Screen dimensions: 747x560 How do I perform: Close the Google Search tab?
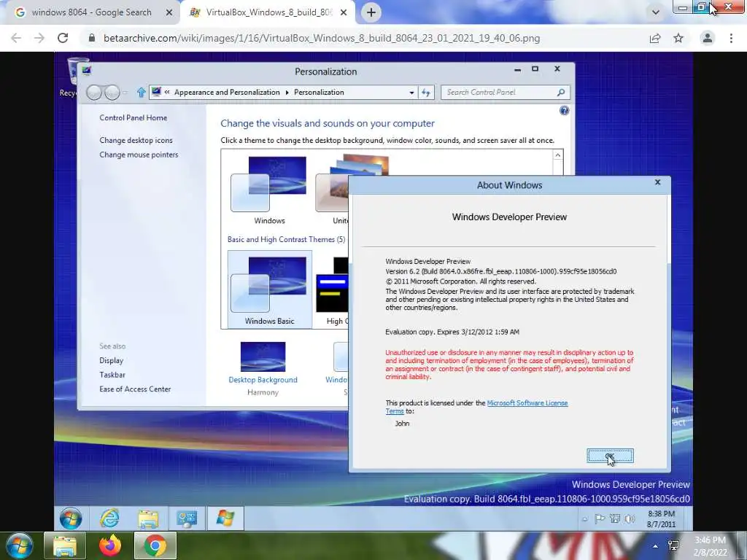(x=169, y=13)
